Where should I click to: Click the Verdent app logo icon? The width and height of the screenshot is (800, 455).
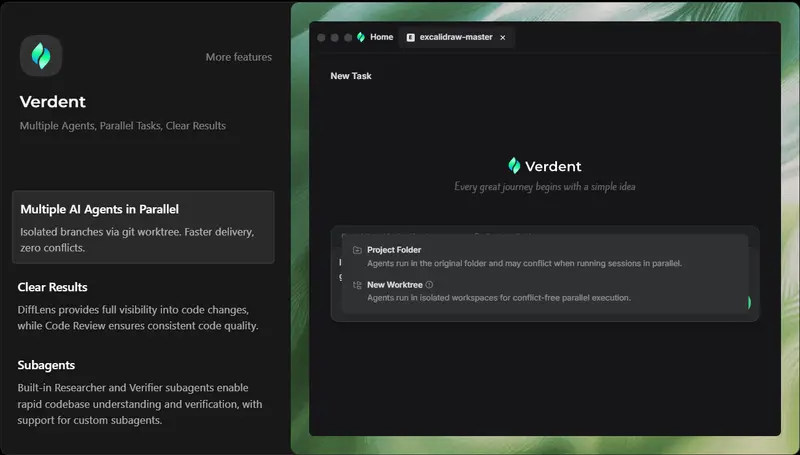41,56
